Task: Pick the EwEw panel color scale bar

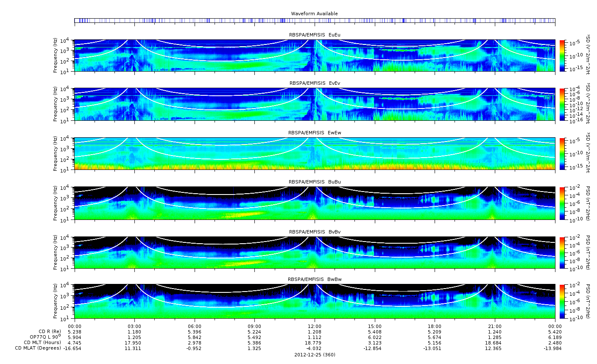Action: (562, 153)
